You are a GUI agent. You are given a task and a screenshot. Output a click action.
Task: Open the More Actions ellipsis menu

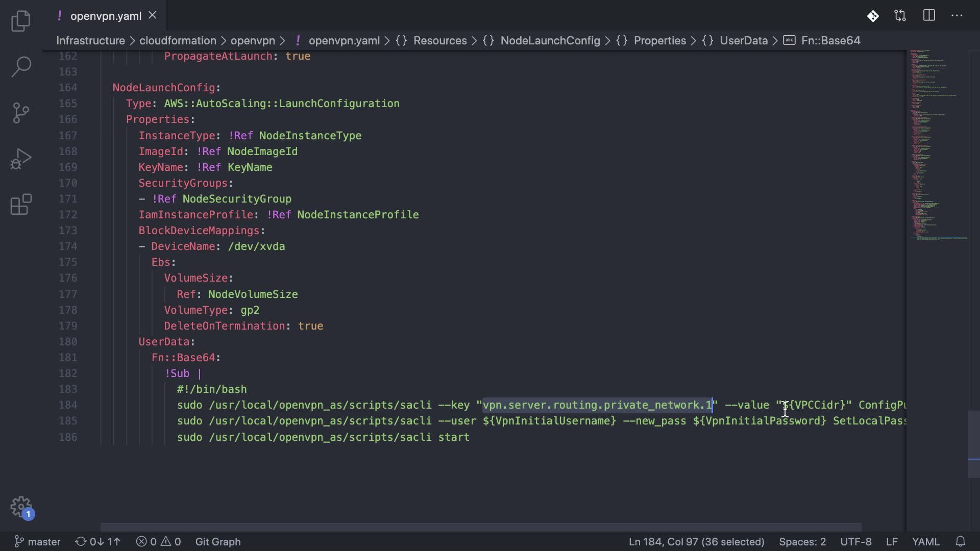pyautogui.click(x=957, y=16)
